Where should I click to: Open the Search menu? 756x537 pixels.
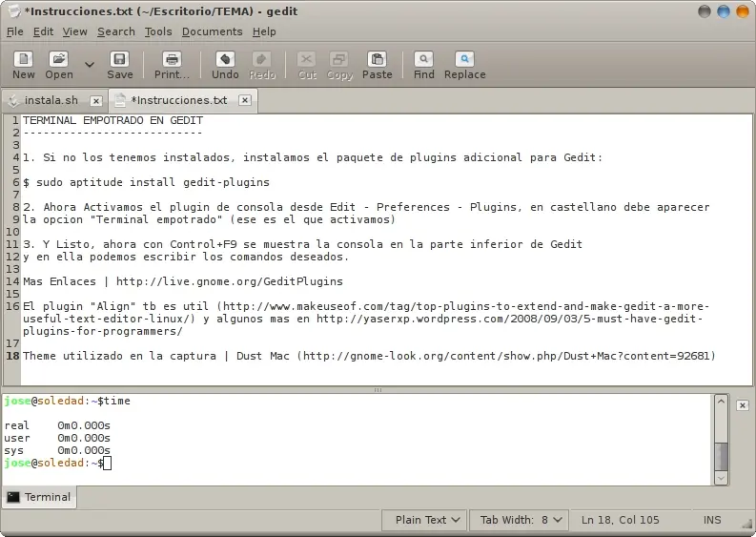pyautogui.click(x=116, y=31)
